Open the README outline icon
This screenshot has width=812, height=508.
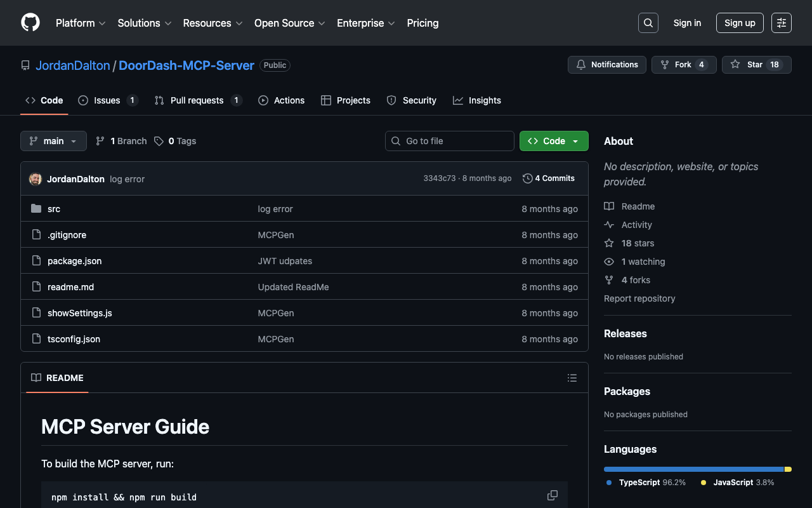(x=572, y=378)
